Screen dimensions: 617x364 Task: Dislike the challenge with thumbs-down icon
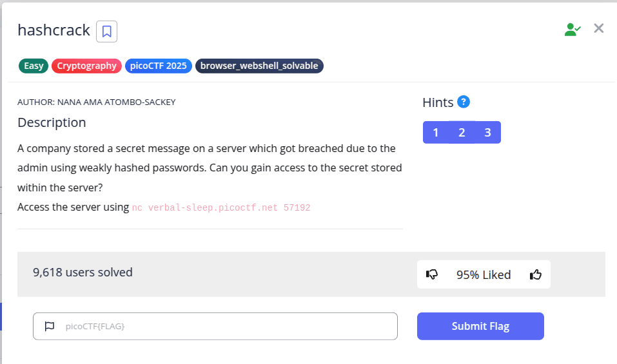tap(432, 274)
